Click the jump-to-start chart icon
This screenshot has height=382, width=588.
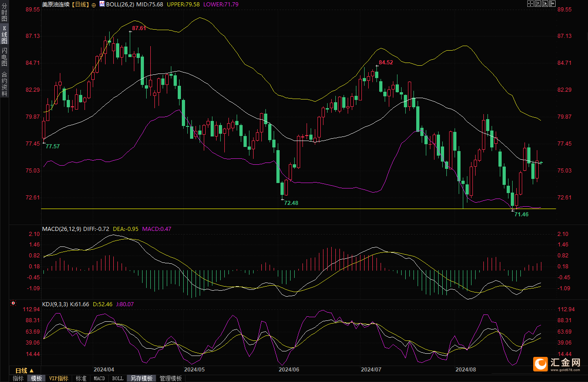click(538, 4)
